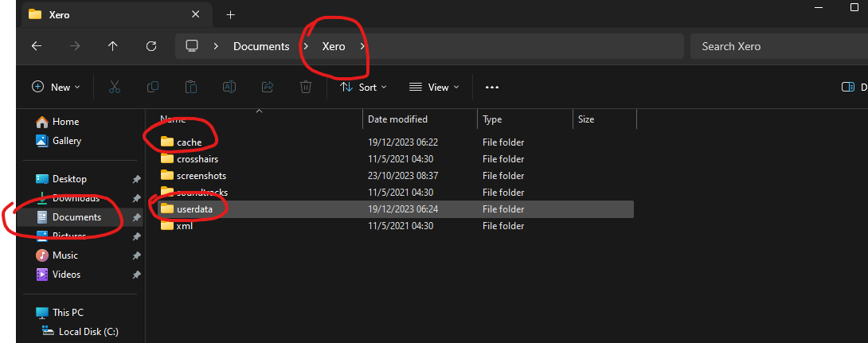
Task: Go up one directory level
Action: point(113,46)
